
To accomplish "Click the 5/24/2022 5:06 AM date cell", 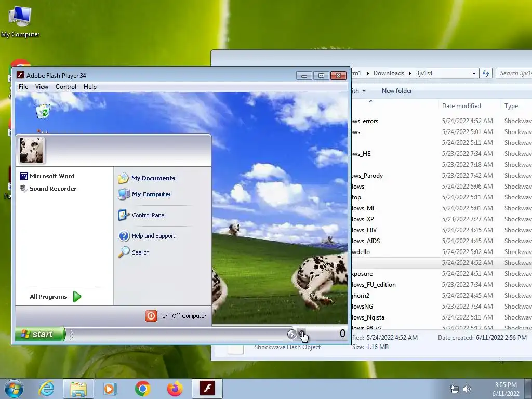I will coord(467,187).
